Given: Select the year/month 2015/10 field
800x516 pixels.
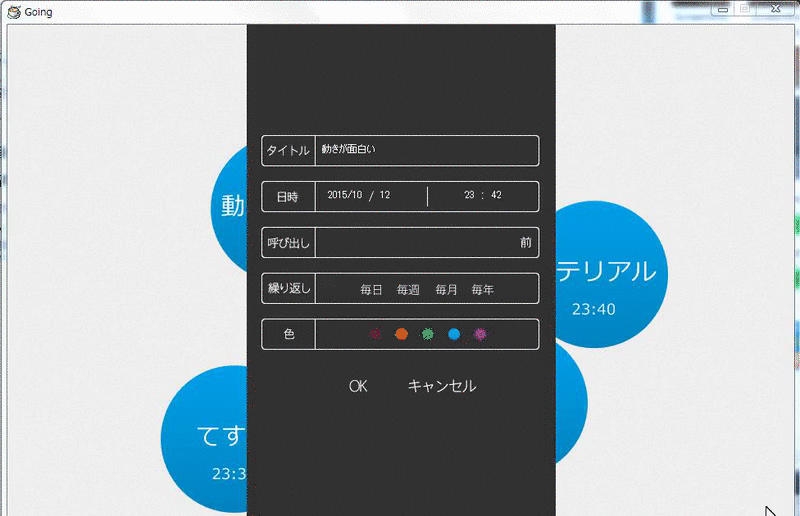Looking at the screenshot, I should (x=344, y=195).
